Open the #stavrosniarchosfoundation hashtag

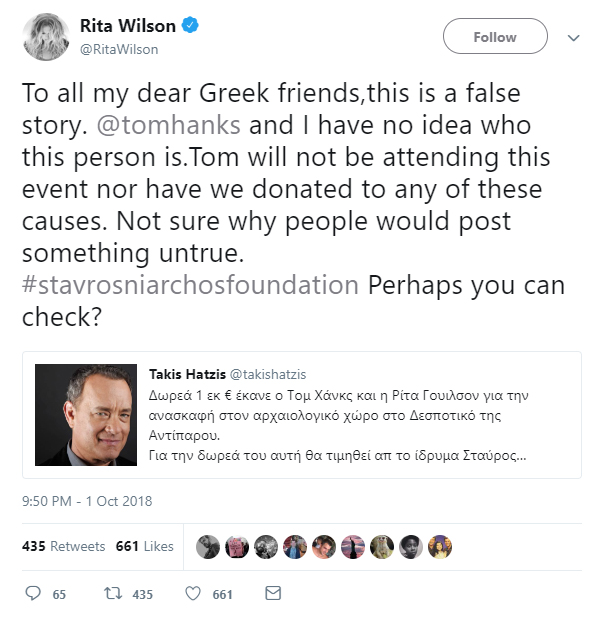[x=190, y=285]
